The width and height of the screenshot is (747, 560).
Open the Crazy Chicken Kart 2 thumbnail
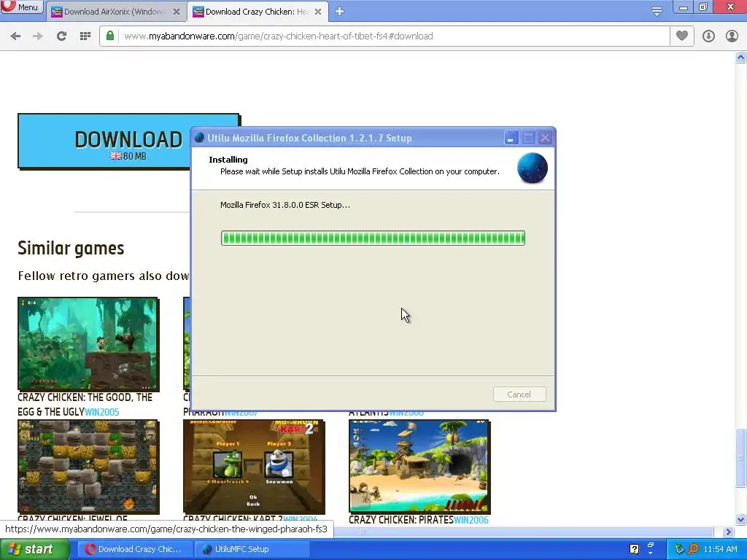pos(254,466)
